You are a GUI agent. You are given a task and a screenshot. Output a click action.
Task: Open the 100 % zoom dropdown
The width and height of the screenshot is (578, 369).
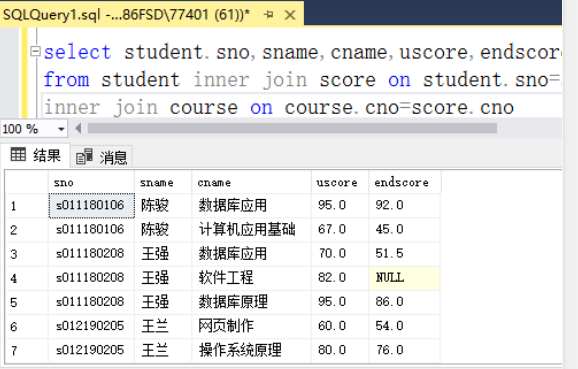(61, 129)
